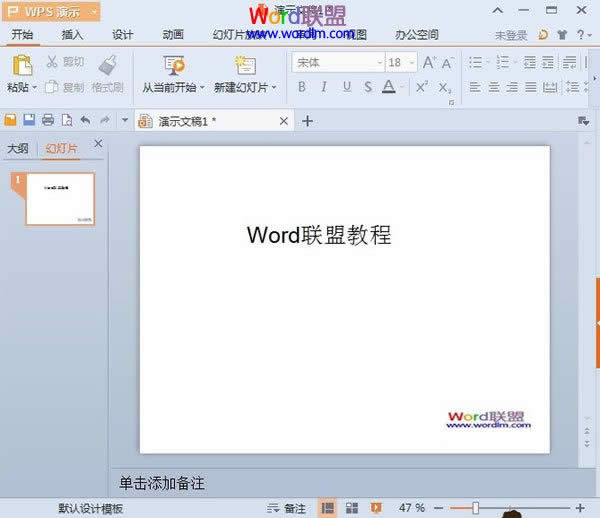The height and width of the screenshot is (518, 600).
Task: Select the slide 1 thumbnail
Action: coord(60,199)
